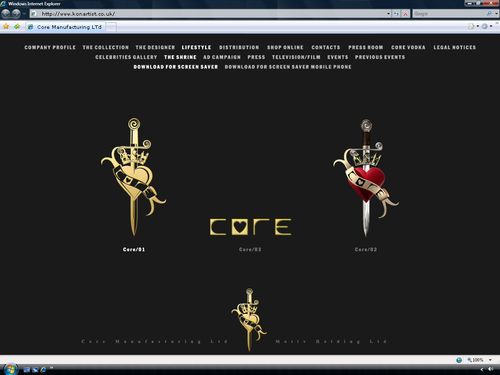Viewport: 500px width, 375px height.
Task: Open a new blank tab
Action: pos(111,27)
